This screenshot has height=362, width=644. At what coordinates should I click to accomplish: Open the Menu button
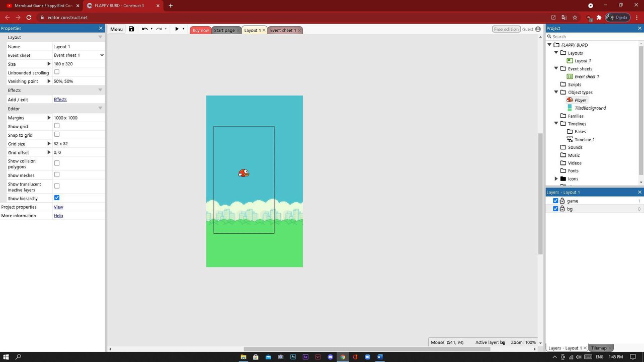[x=116, y=29]
